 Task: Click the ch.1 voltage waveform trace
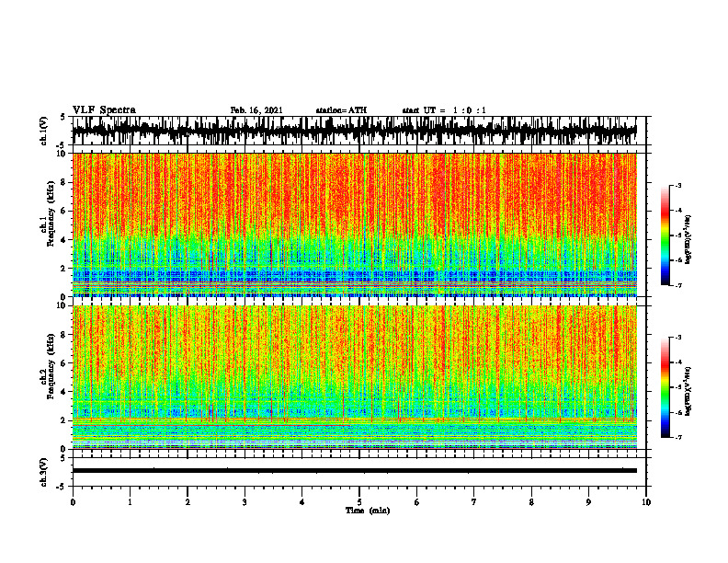pyautogui.click(x=354, y=131)
